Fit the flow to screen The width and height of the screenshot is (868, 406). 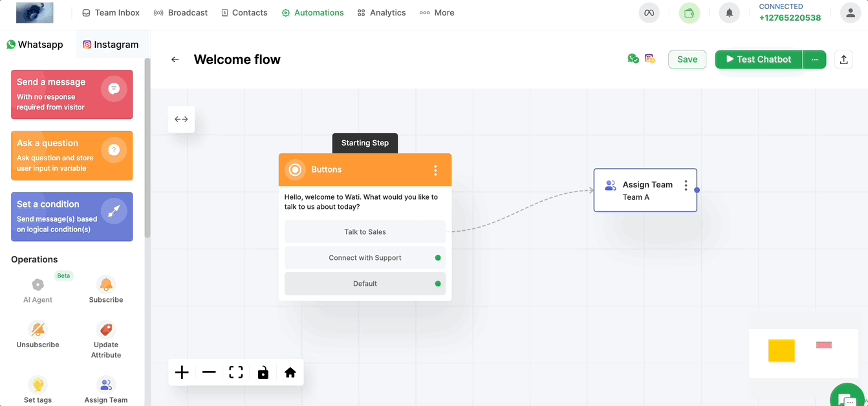235,372
